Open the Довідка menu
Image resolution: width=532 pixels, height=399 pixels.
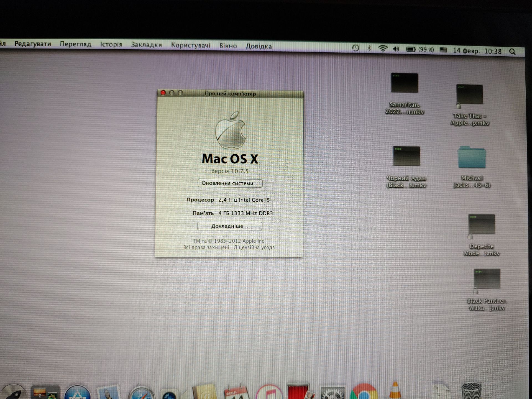[x=259, y=46]
